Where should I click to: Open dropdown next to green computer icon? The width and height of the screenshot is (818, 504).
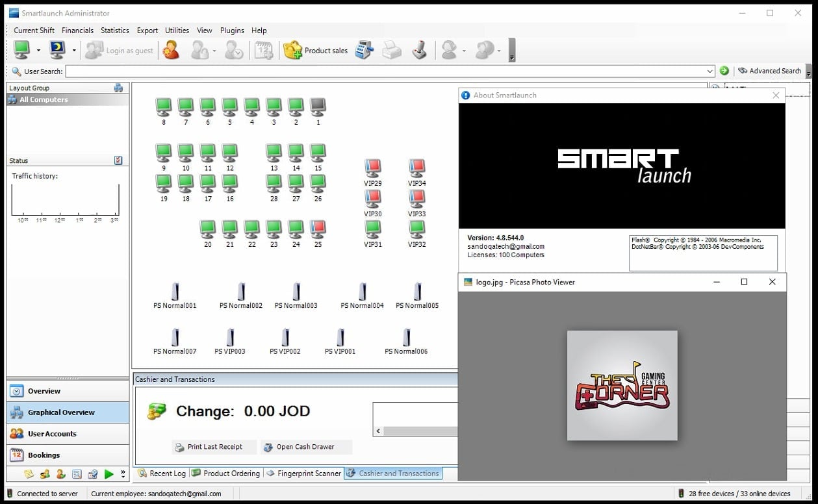click(38, 51)
